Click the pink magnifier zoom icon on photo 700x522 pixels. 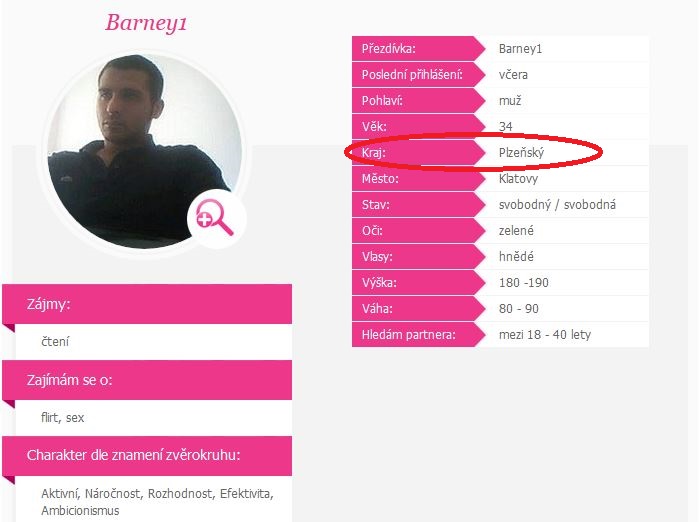(217, 218)
